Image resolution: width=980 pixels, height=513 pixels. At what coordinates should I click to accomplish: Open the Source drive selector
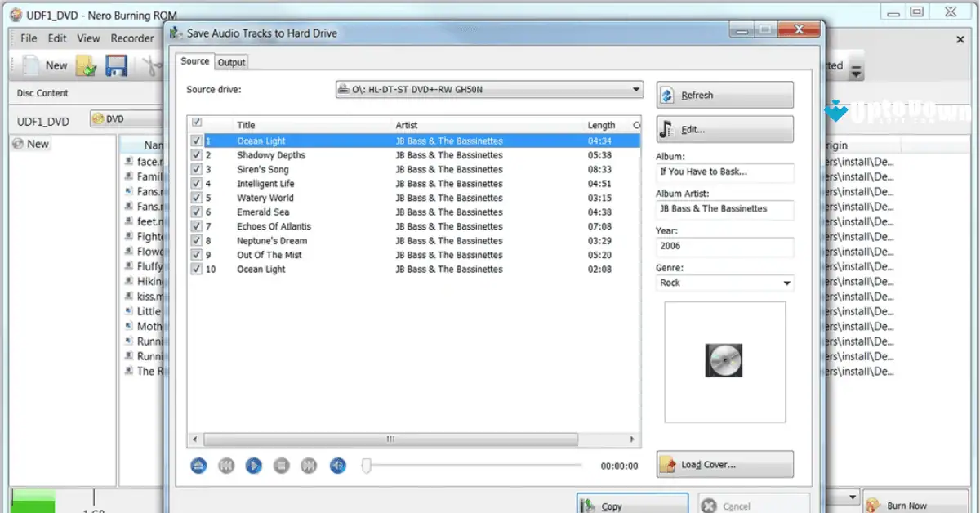point(636,90)
